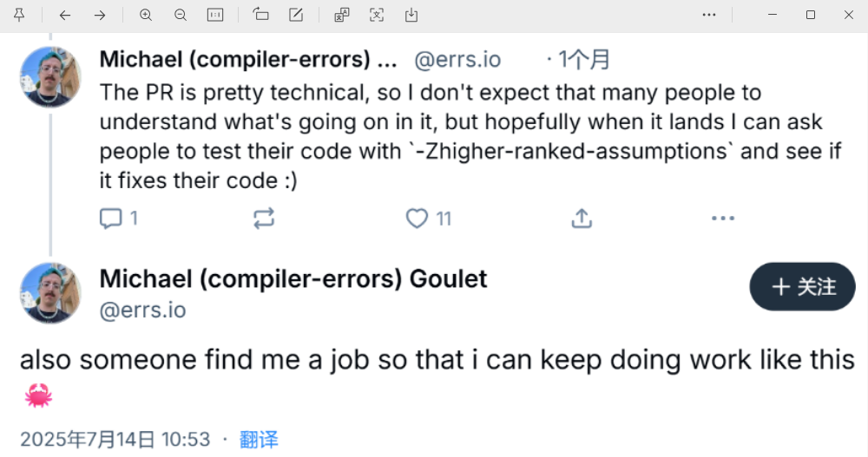868x457 pixels.
Task: Pin the viewer window on top
Action: tap(19, 15)
